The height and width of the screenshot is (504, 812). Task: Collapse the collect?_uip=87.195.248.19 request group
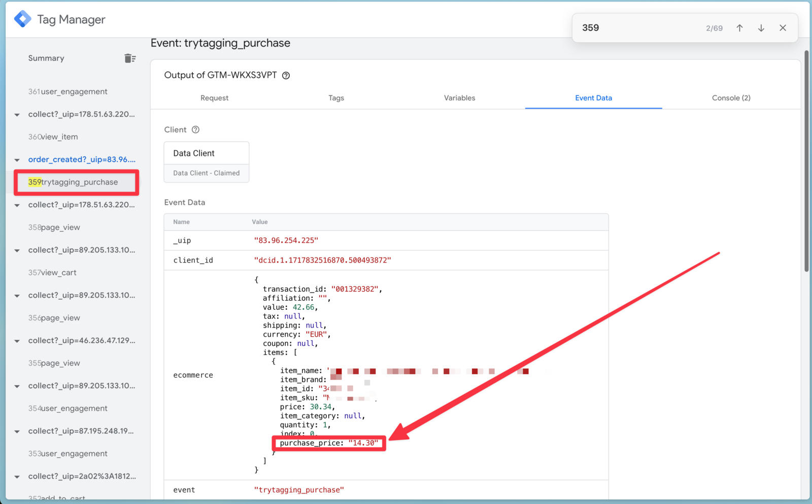point(17,431)
